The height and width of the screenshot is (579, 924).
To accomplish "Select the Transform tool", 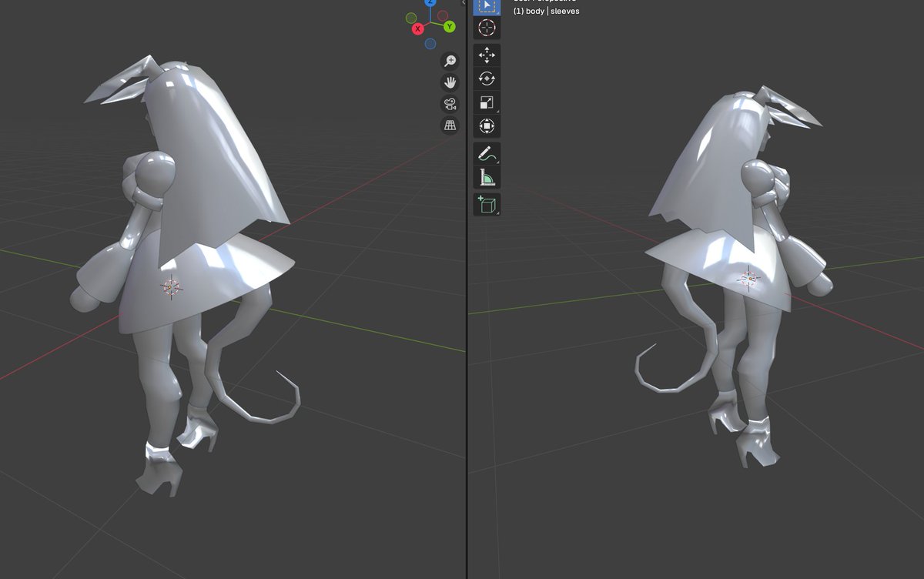I will [x=487, y=126].
